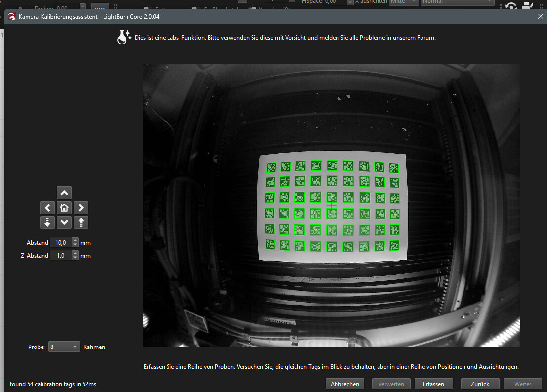This screenshot has height=392, width=547.
Task: Click the red crosshair in camera preview
Action: coord(332,205)
